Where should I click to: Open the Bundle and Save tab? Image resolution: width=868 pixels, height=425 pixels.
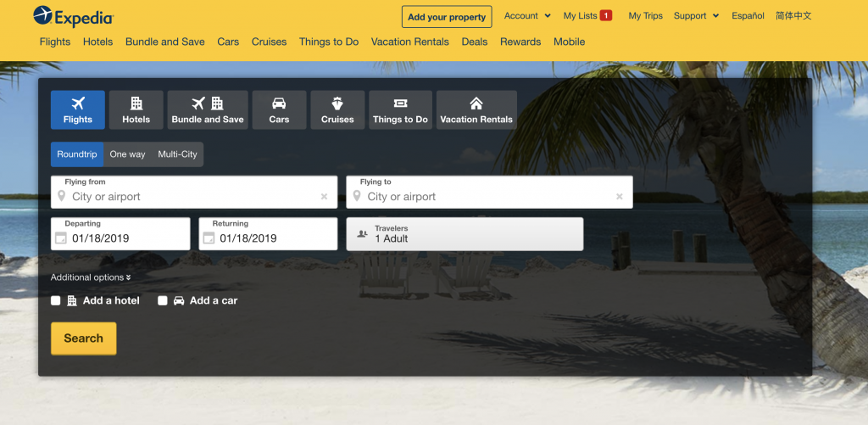pyautogui.click(x=208, y=109)
